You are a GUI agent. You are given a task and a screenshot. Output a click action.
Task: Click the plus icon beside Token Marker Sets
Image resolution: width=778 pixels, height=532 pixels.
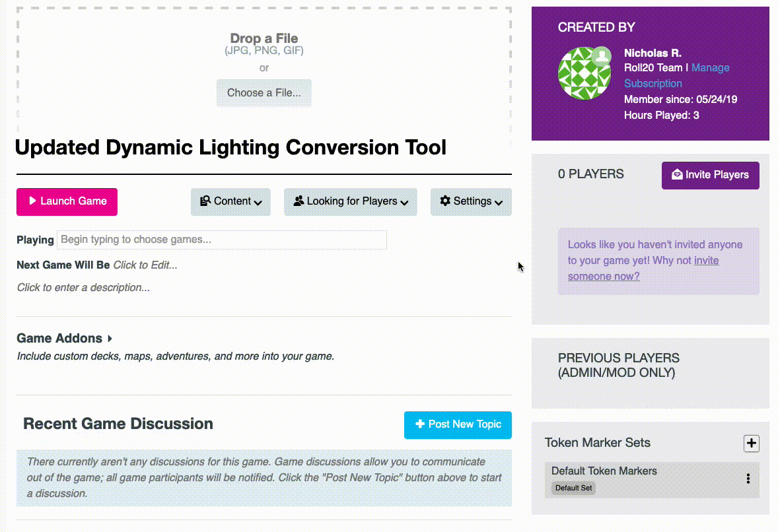[751, 444]
